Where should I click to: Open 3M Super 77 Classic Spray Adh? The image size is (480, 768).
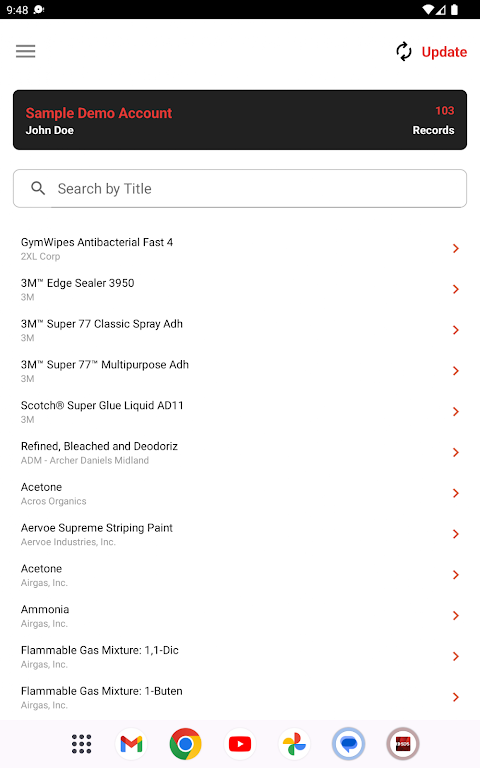click(x=240, y=330)
